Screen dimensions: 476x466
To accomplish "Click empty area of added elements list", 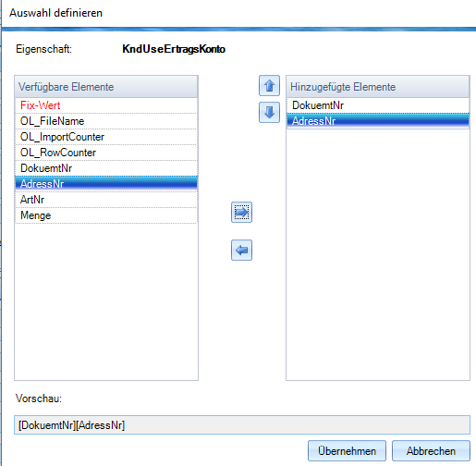I will click(378, 254).
